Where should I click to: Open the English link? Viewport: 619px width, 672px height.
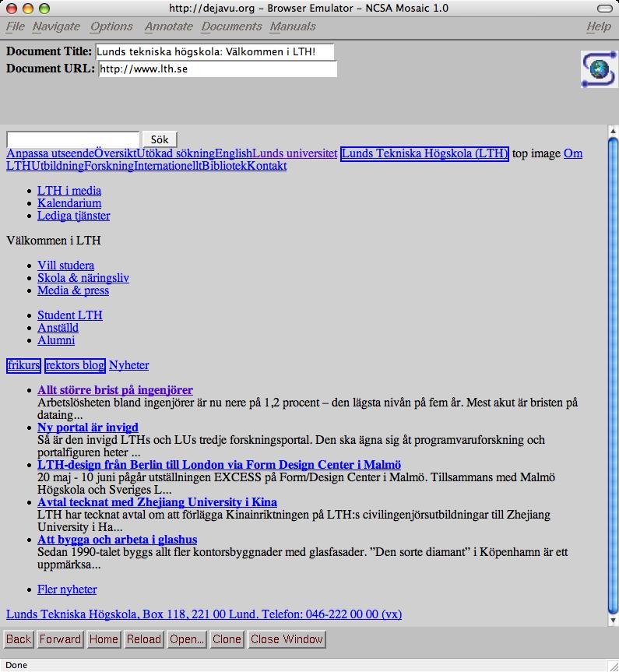click(234, 153)
